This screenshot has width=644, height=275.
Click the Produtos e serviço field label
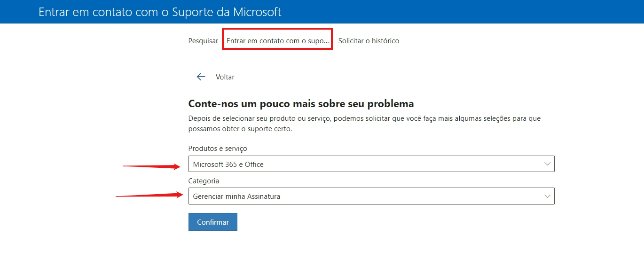point(218,149)
